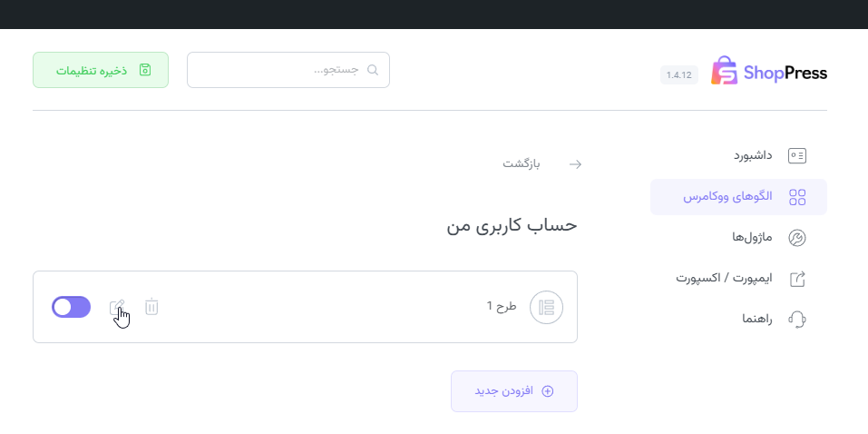Click the layout template icon beside طرح 1

click(x=546, y=307)
